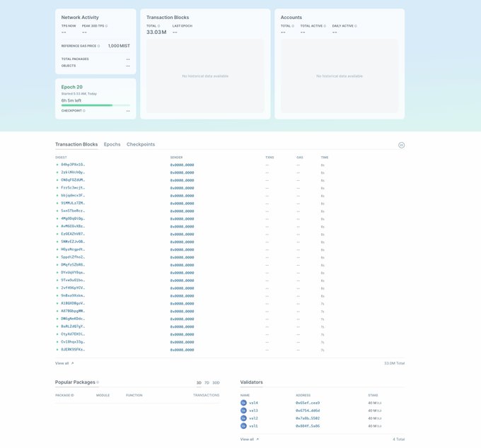Open transaction digest DMqfzSZbR8..
This screenshot has width=481, height=448.
pos(73,265)
